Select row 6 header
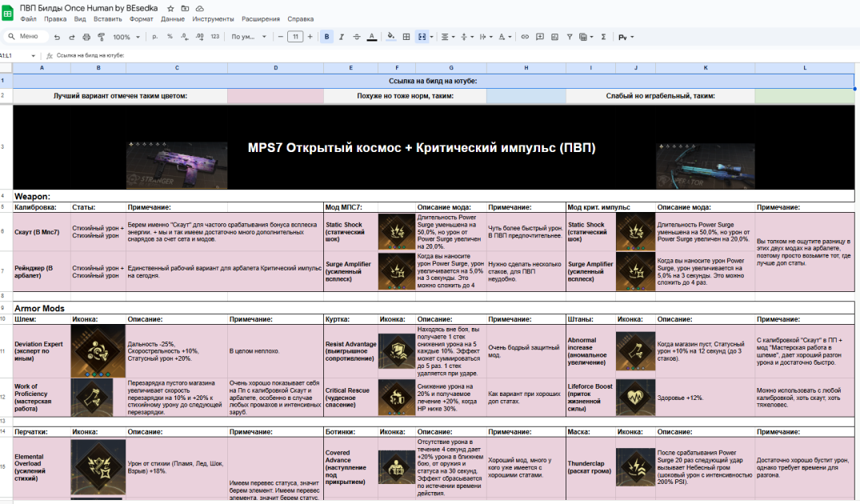This screenshot has width=860, height=504. pyautogui.click(x=6, y=231)
